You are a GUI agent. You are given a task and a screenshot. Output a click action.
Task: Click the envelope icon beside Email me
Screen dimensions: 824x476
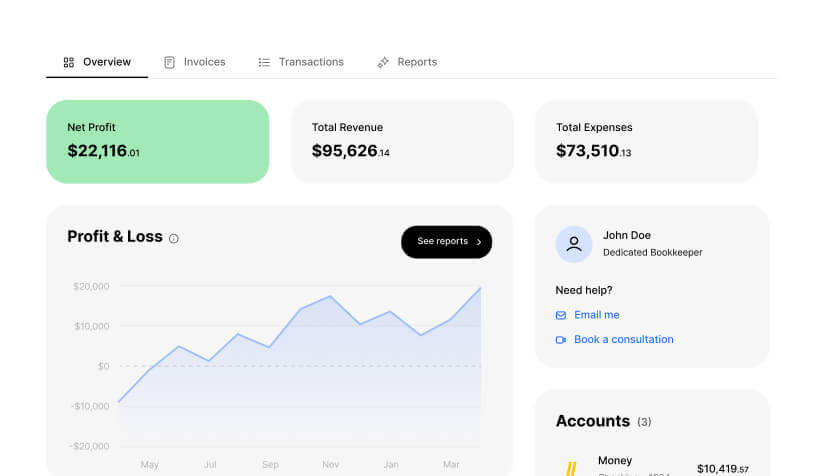point(561,315)
